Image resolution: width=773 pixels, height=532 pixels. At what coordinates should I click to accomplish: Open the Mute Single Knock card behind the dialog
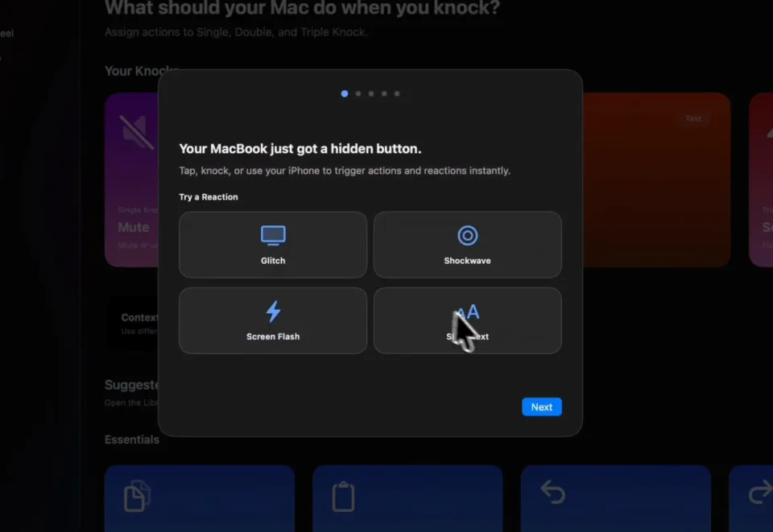click(x=131, y=179)
